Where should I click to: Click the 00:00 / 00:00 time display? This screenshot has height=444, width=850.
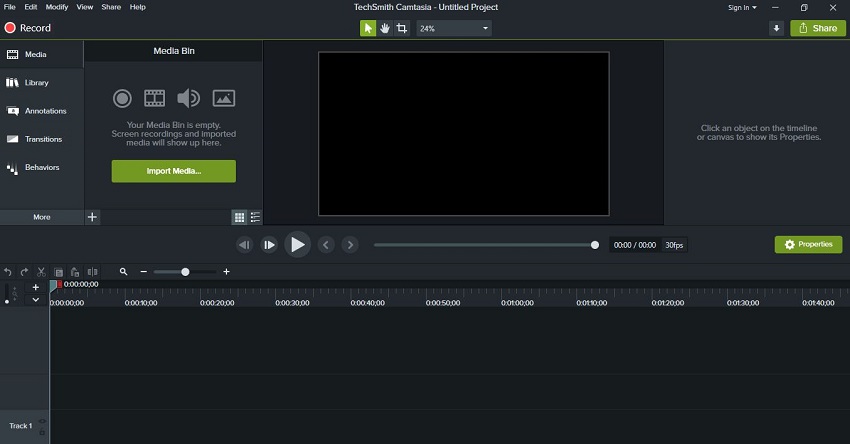[x=635, y=245]
